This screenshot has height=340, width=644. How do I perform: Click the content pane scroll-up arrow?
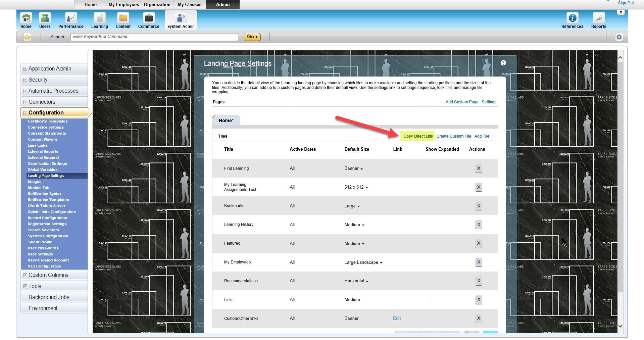(x=620, y=58)
